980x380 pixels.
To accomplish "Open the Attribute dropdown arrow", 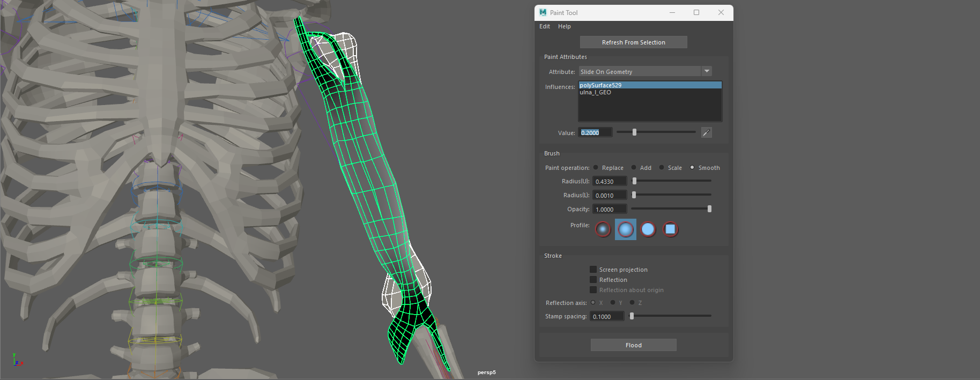I will pyautogui.click(x=707, y=71).
